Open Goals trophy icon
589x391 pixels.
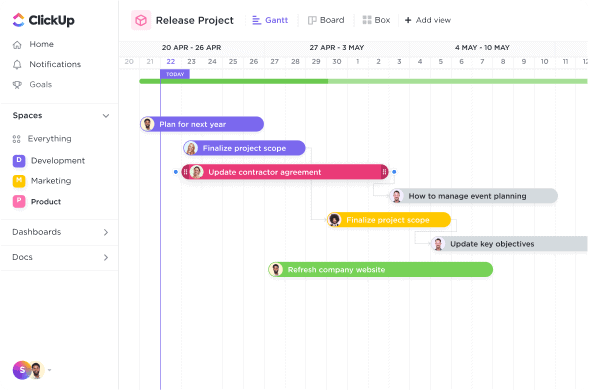(x=17, y=85)
